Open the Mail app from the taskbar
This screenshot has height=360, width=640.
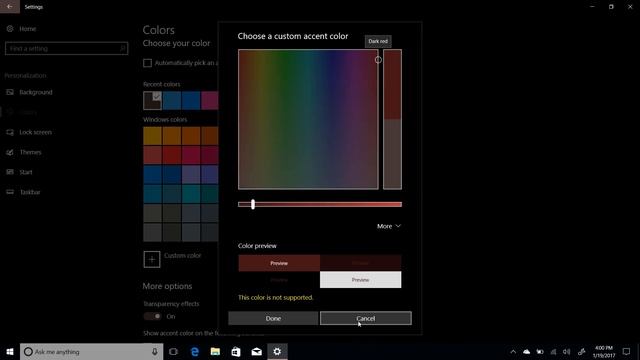click(257, 352)
